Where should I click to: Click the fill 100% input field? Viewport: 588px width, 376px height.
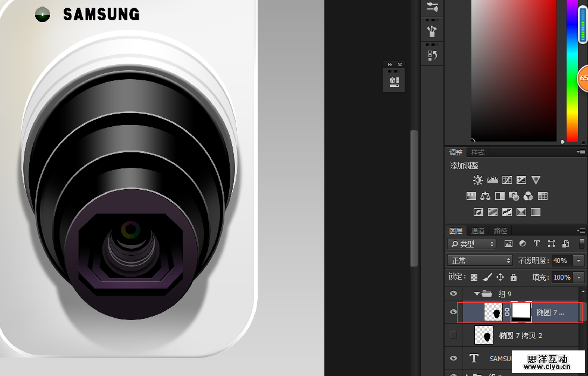coord(561,277)
